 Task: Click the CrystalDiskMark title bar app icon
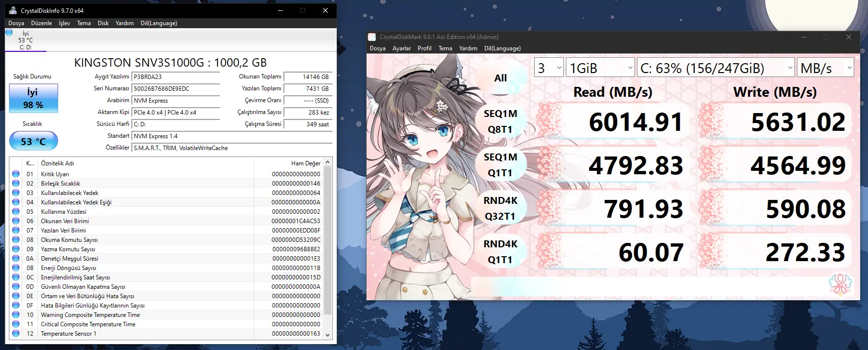pos(372,37)
